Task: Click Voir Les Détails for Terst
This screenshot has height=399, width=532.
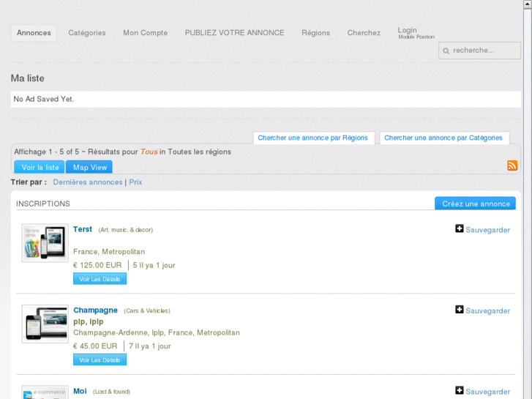Action: tap(100, 279)
